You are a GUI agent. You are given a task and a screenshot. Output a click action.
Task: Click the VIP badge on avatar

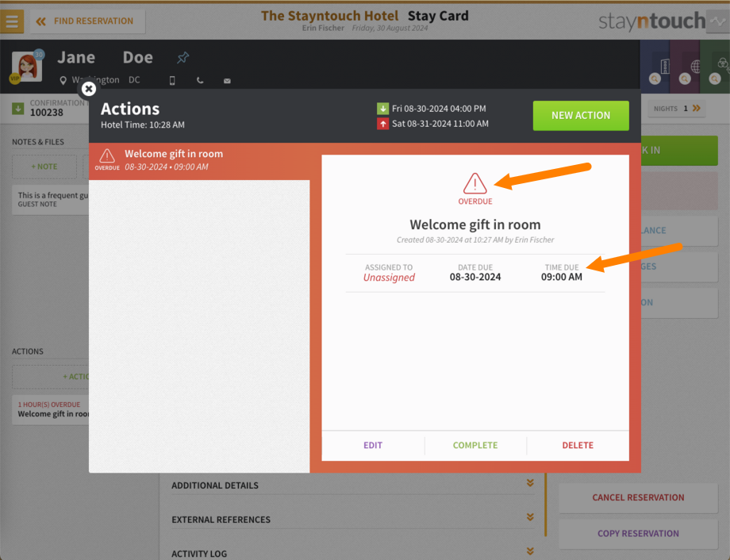click(x=15, y=79)
